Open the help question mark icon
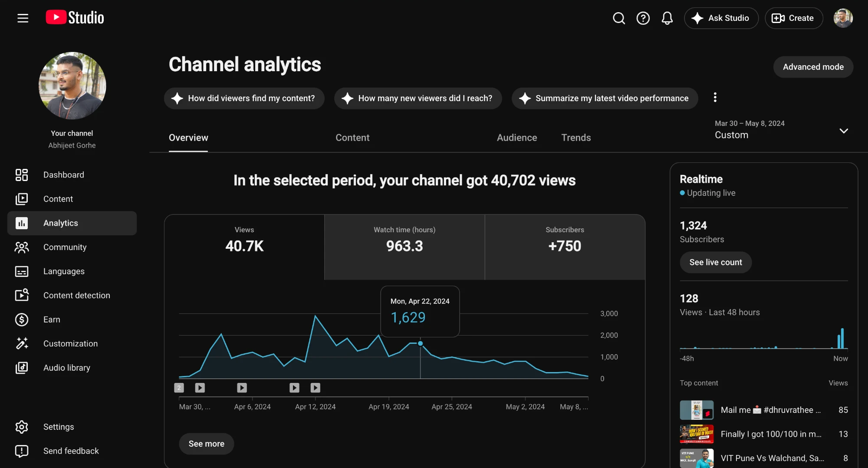 coord(643,18)
